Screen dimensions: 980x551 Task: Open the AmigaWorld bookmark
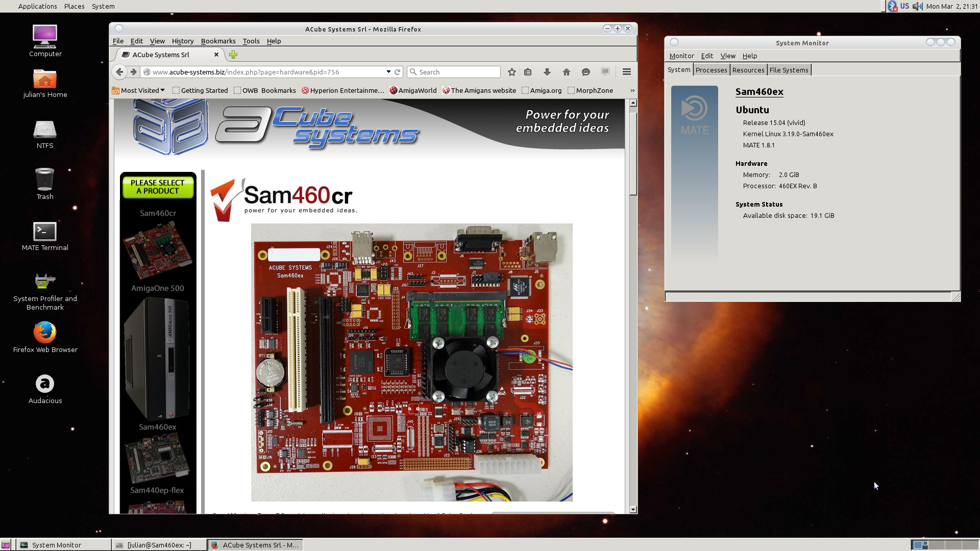(x=413, y=90)
